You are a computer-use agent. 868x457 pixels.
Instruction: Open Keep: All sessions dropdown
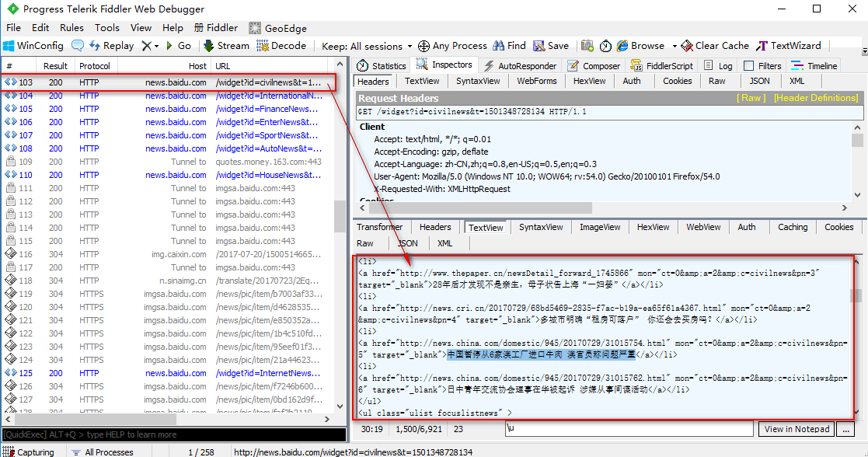click(367, 47)
